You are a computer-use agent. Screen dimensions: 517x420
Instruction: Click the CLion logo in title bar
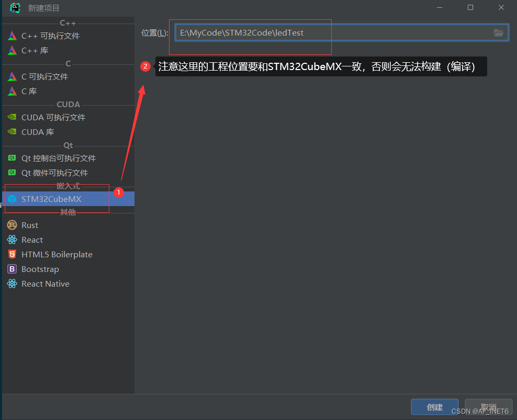15,7
